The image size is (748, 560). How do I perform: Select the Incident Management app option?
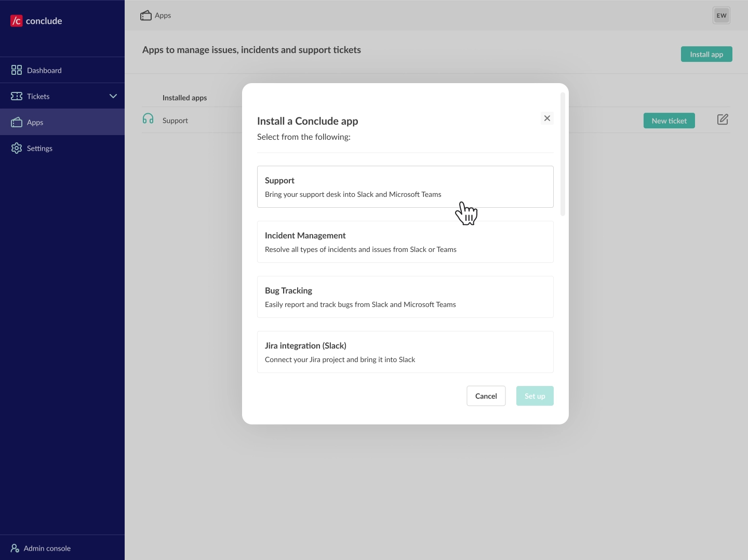[405, 242]
